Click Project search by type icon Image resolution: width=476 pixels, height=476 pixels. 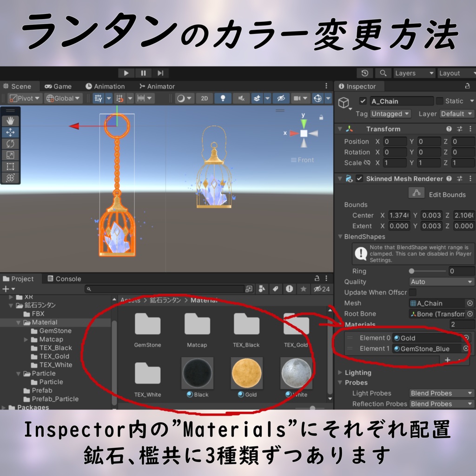click(x=262, y=289)
